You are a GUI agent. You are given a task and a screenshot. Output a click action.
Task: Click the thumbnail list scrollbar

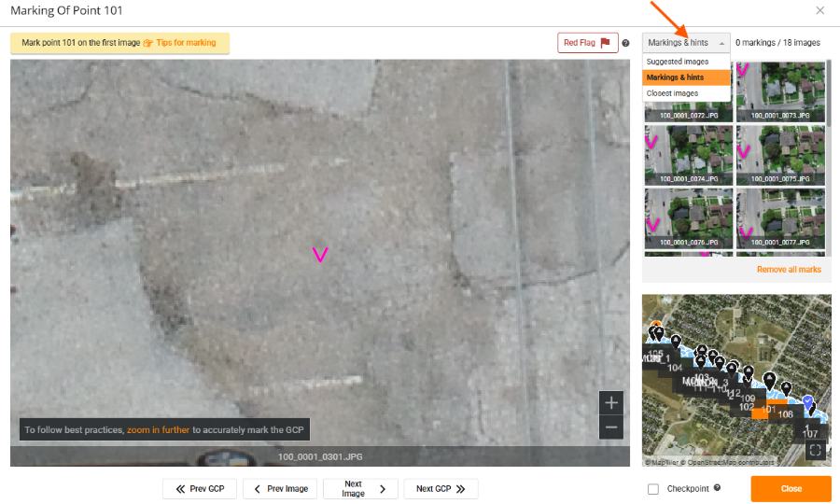pos(828,93)
